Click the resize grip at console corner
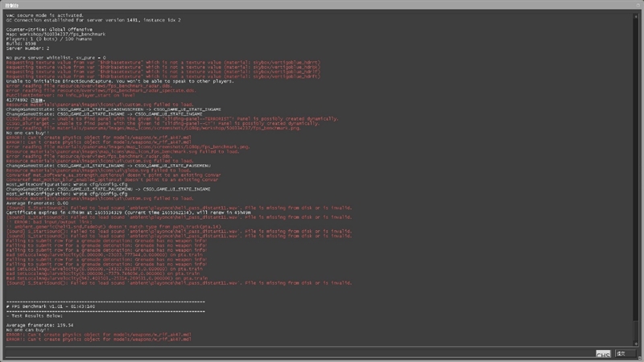 (640, 359)
